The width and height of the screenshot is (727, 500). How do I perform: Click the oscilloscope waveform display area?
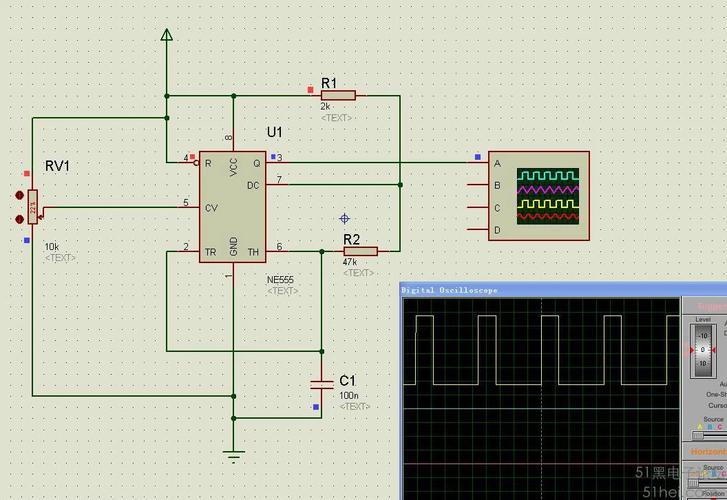pyautogui.click(x=541, y=399)
